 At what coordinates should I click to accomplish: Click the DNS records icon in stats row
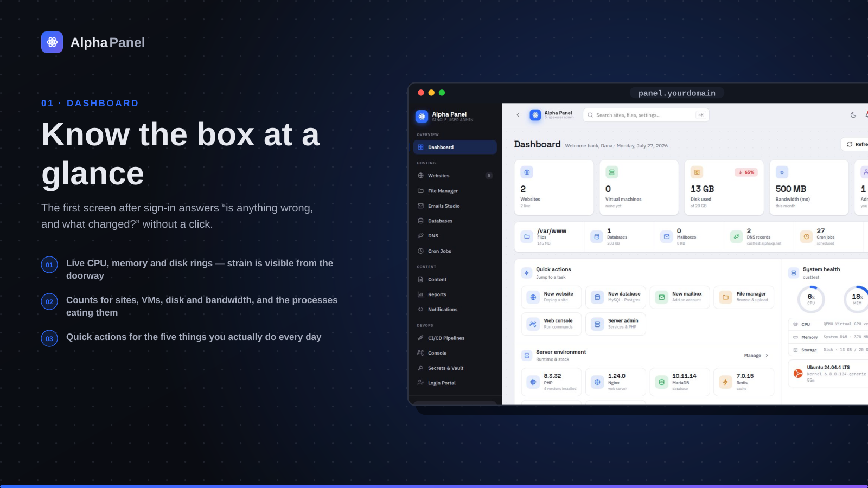[736, 237]
